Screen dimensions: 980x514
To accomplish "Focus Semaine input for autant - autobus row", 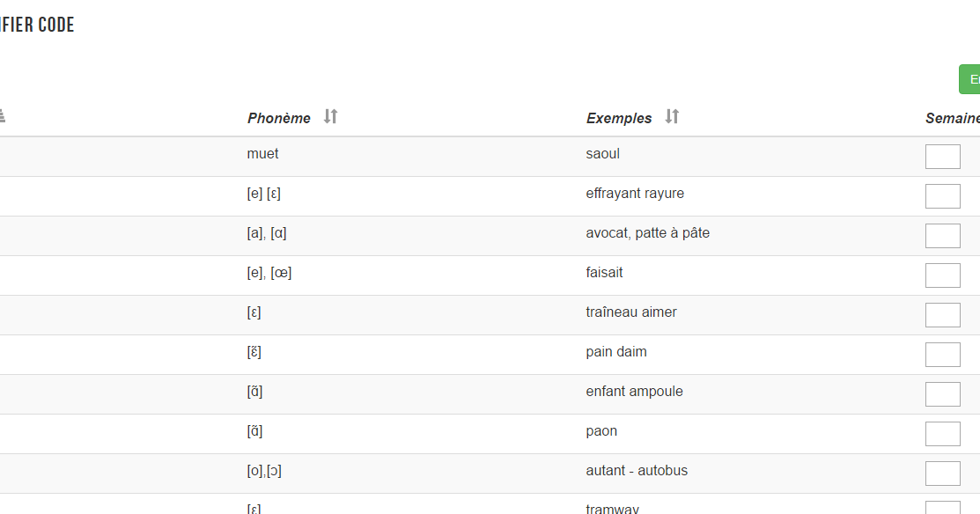I will [x=942, y=474].
